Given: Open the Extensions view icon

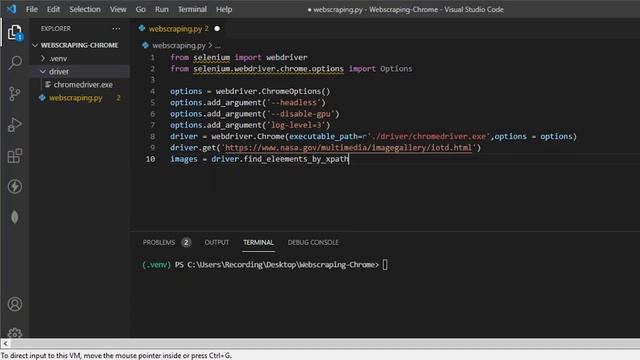Looking at the screenshot, I should coord(15,156).
